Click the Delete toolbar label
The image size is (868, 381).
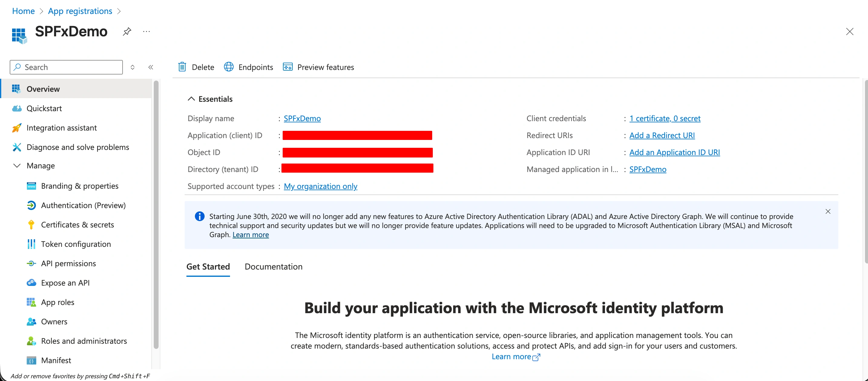pos(203,68)
